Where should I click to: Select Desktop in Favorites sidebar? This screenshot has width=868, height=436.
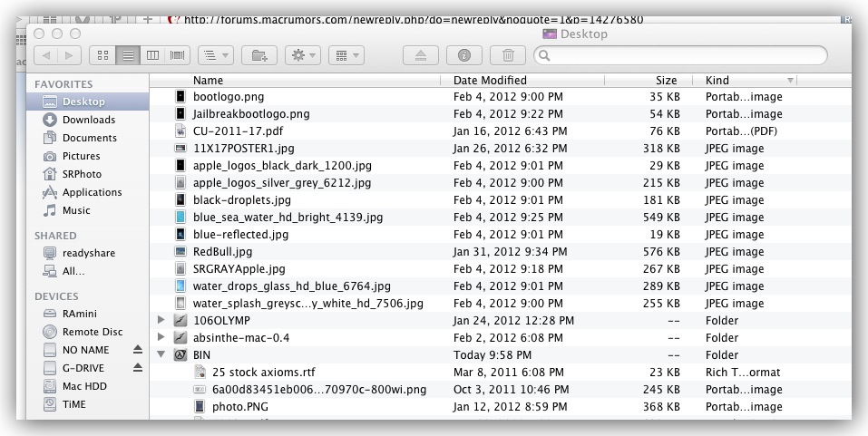(87, 102)
